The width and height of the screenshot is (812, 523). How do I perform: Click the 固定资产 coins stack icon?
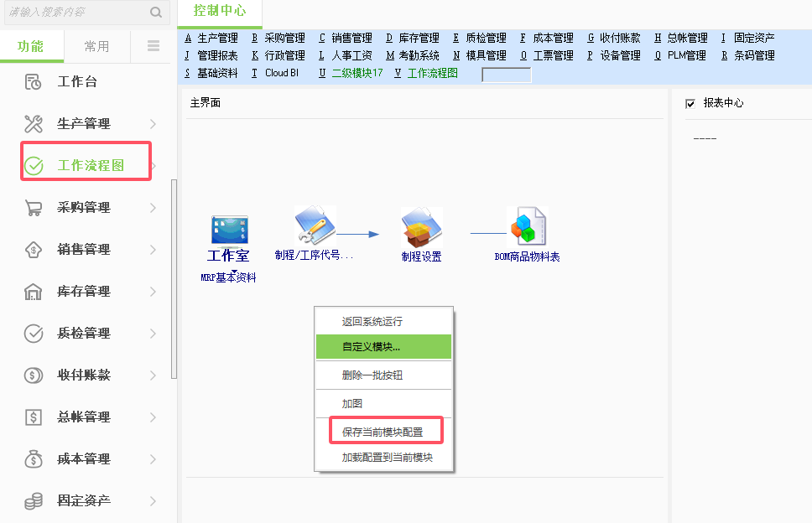click(x=34, y=501)
